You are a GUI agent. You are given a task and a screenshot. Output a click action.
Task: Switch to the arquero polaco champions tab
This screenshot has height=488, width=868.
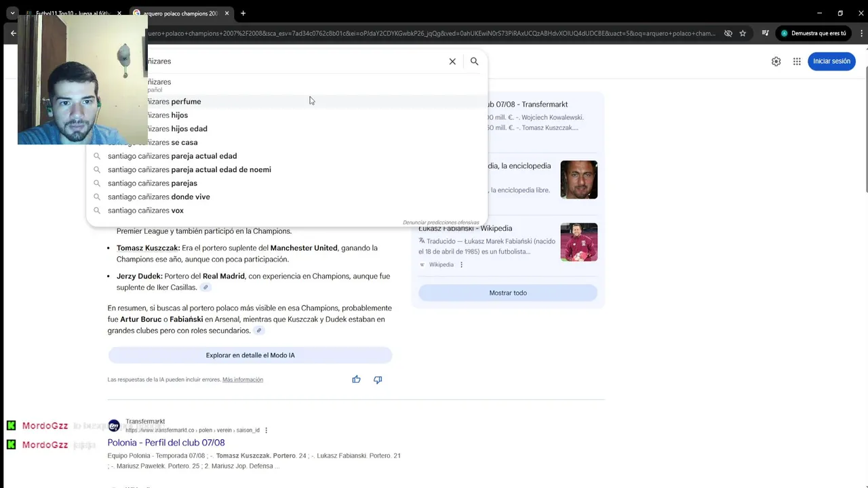(181, 13)
